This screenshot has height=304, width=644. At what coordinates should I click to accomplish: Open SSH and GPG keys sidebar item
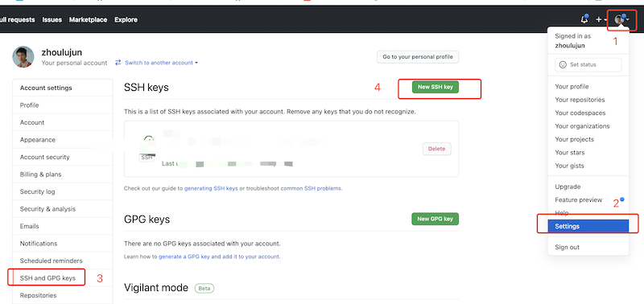coord(47,278)
